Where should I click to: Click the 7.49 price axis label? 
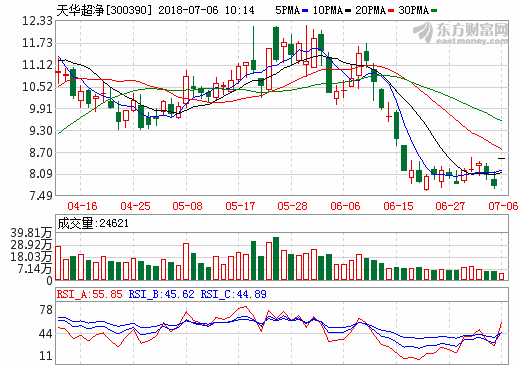pyautogui.click(x=41, y=195)
